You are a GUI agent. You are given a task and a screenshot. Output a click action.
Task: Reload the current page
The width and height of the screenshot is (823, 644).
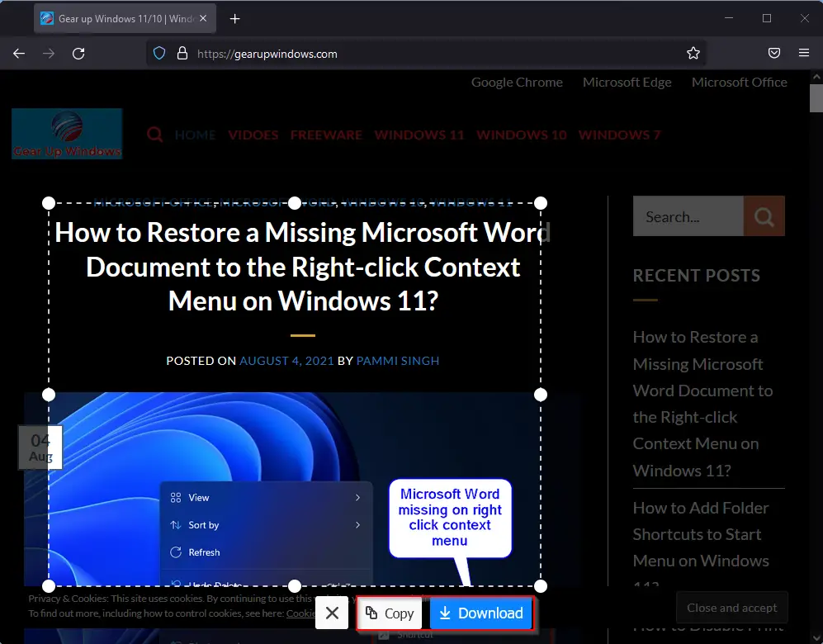(78, 54)
